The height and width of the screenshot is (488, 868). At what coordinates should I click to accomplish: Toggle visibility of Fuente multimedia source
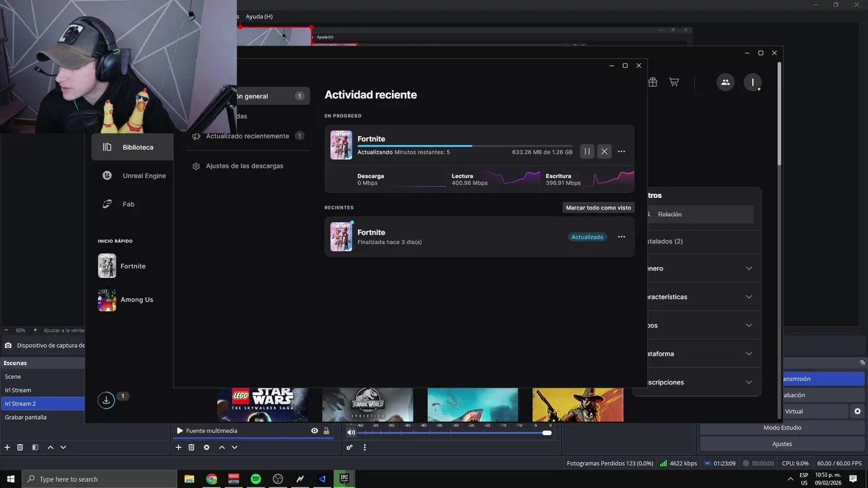(x=315, y=430)
